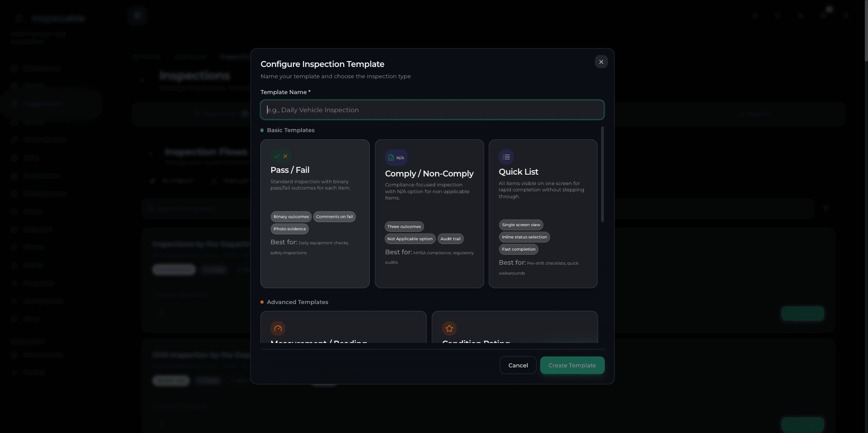This screenshot has width=868, height=433.
Task: Click the subtitle "Name your template and choose the inspection type"
Action: [335, 76]
